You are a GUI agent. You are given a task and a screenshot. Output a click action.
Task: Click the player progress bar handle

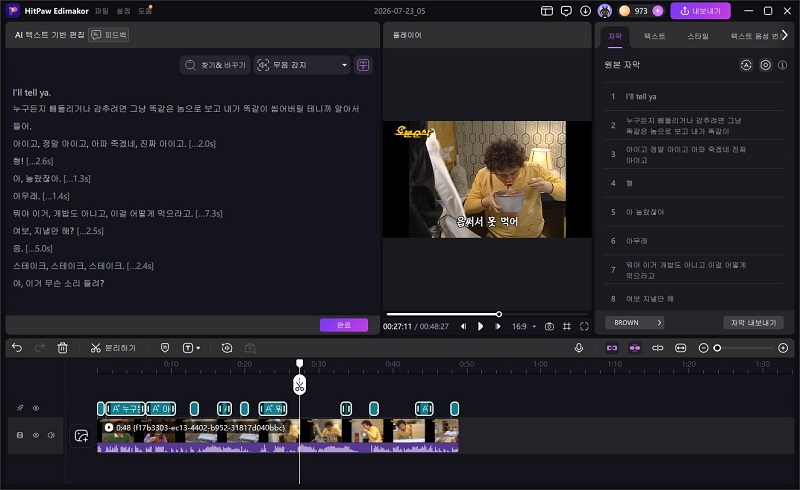pyautogui.click(x=499, y=314)
